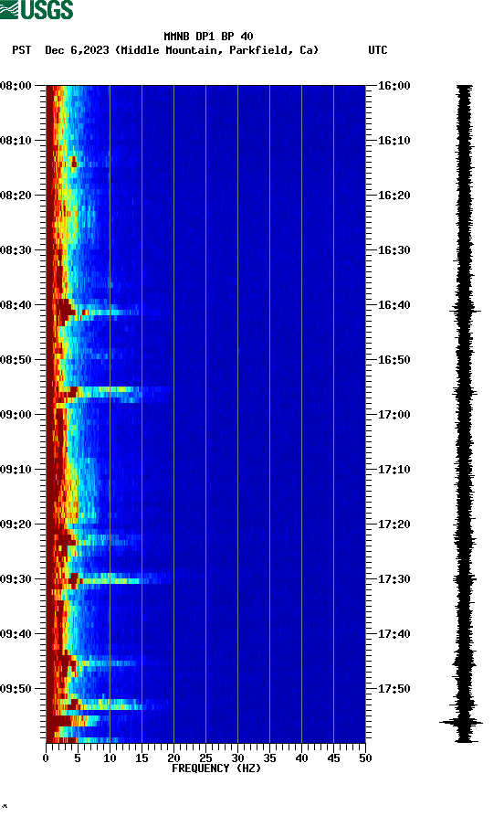The height and width of the screenshot is (816, 504).
Task: Click the 16:50 UTC time label
Action: [394, 360]
